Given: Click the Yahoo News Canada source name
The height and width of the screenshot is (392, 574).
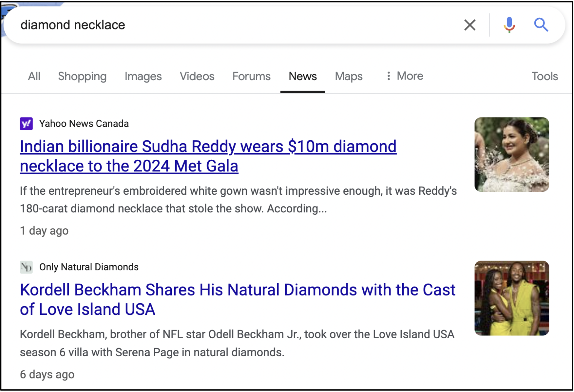Looking at the screenshot, I should (x=84, y=124).
